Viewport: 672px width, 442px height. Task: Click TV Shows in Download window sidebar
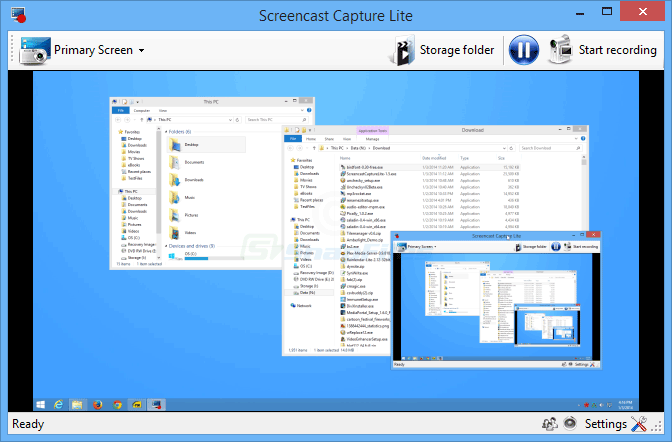[x=308, y=187]
